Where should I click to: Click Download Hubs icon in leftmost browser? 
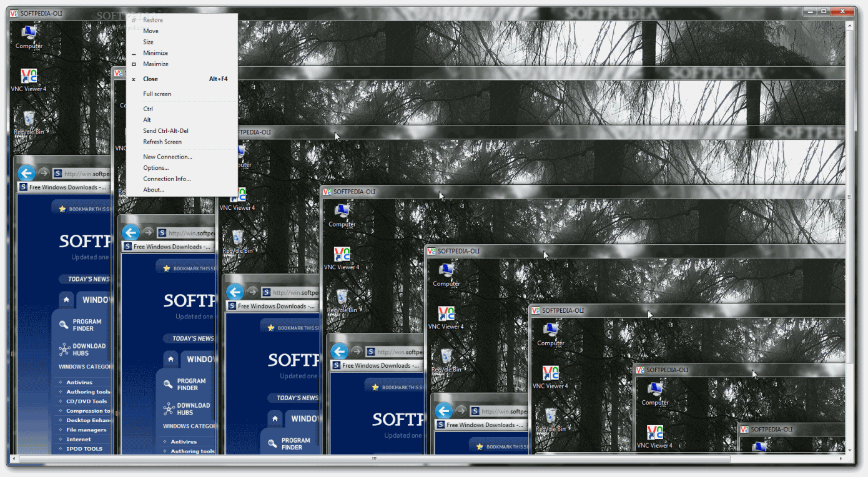click(64, 350)
